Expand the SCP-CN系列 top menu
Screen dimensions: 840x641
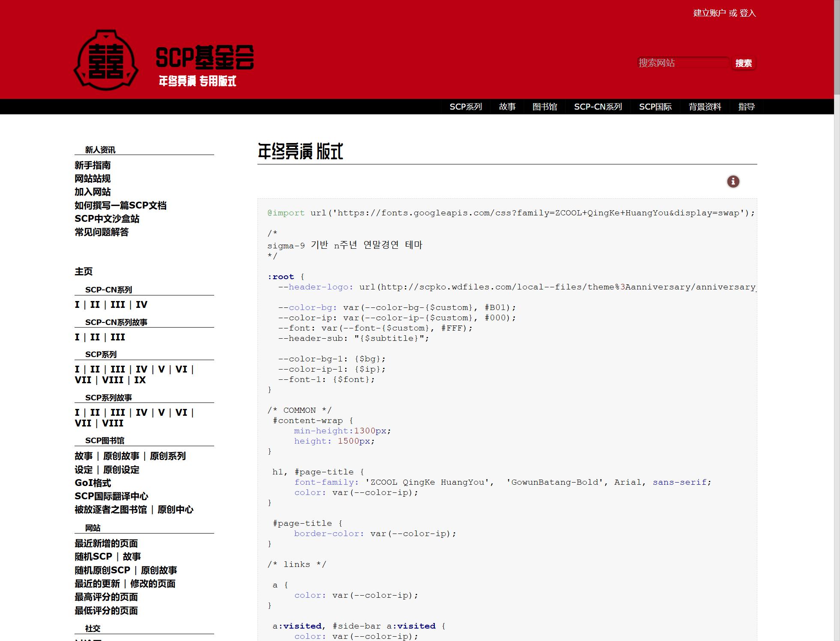coord(598,107)
